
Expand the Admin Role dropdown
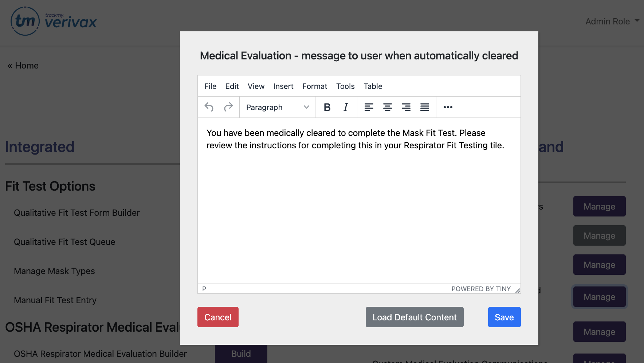(612, 22)
